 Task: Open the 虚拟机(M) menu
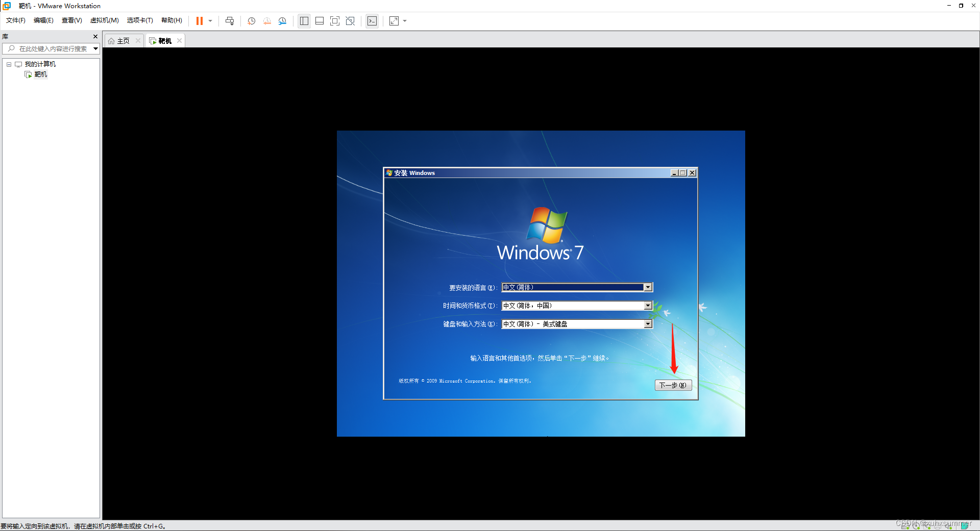pos(104,20)
